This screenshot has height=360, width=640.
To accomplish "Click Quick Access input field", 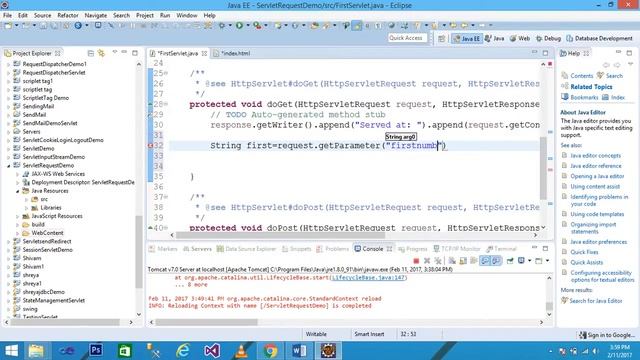I will (x=407, y=38).
